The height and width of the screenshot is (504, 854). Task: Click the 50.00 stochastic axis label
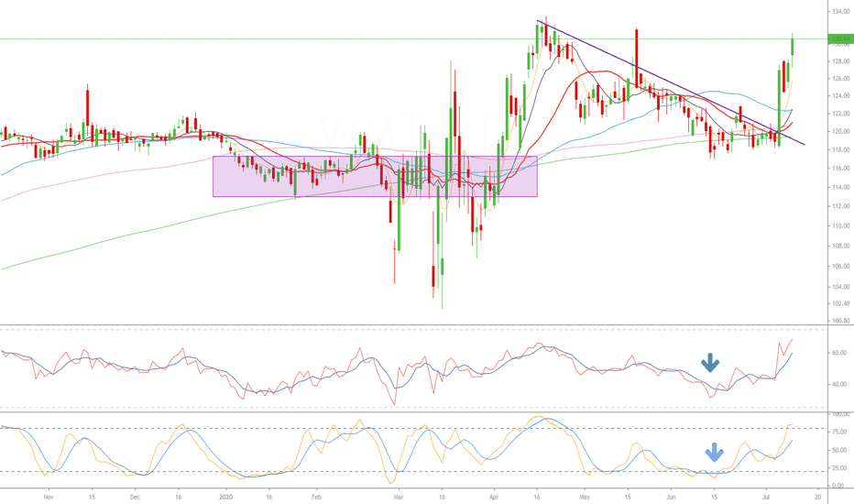tap(839, 450)
